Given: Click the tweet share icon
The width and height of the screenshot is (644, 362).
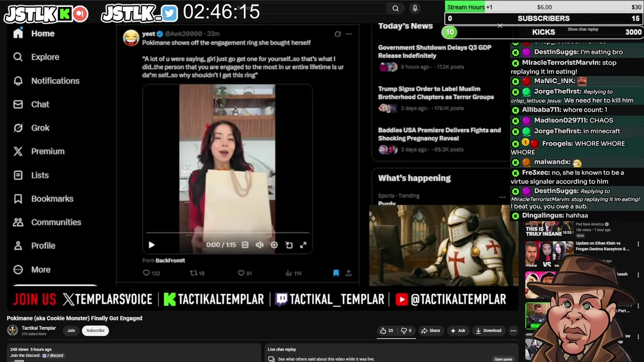Looking at the screenshot, I should [349, 273].
